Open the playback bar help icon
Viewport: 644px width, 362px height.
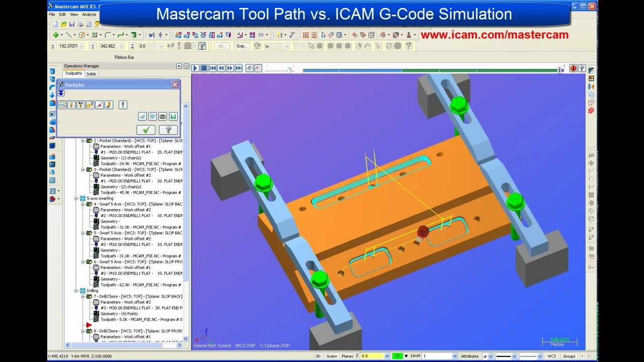(x=582, y=68)
